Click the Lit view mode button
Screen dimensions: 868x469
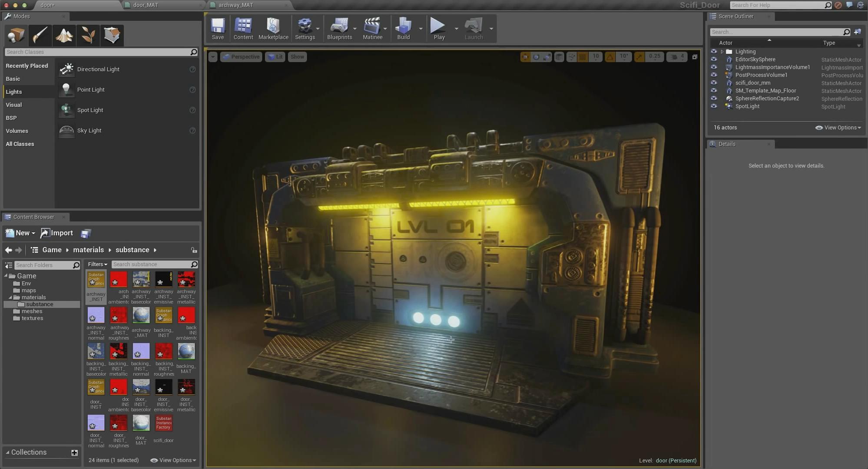point(275,57)
